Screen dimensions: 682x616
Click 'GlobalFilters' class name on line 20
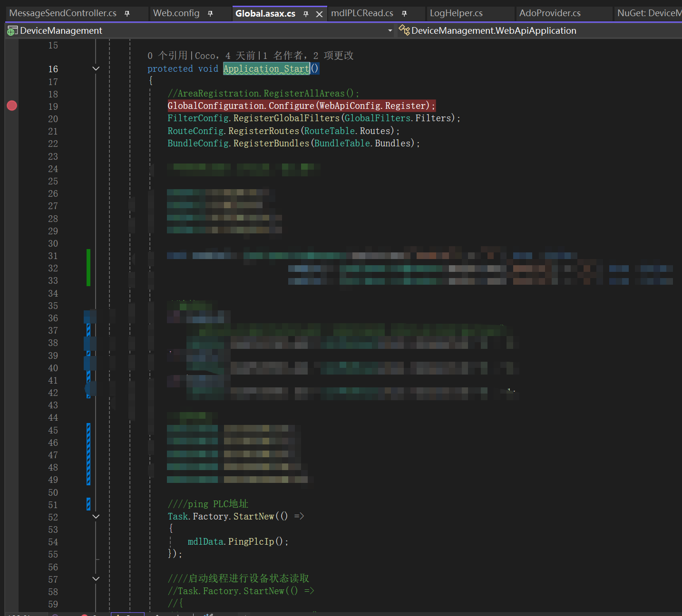378,118
